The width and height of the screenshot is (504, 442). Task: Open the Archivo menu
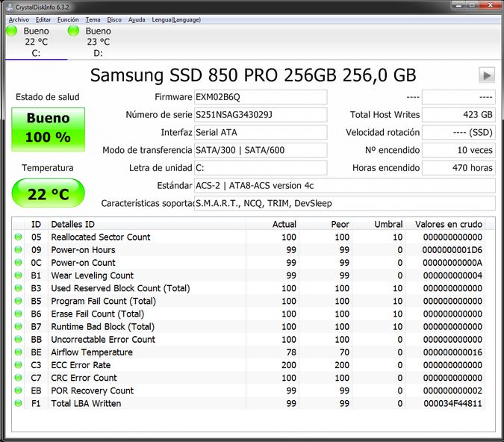point(19,19)
